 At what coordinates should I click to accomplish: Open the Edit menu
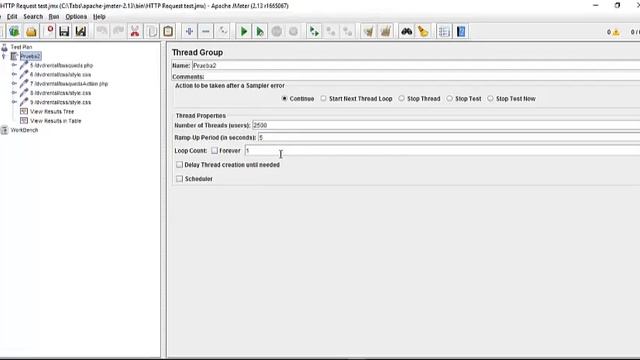tap(12, 17)
